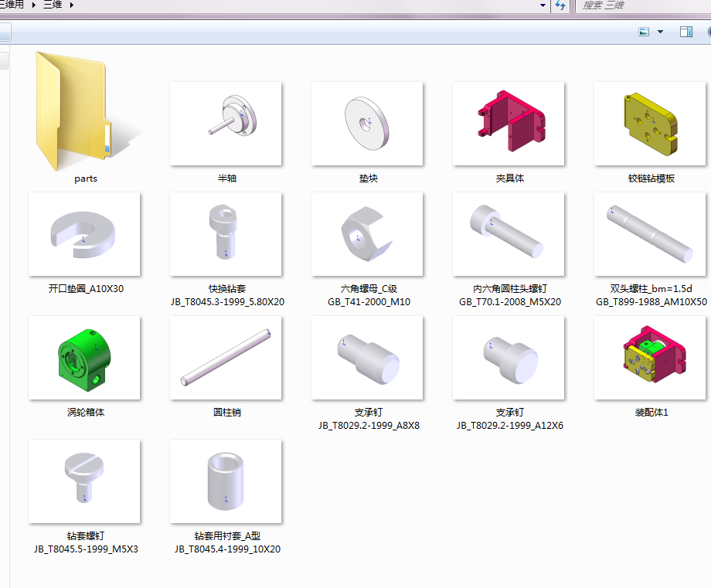Click the JB_T8029.2-1999_A12X6 name text

(x=510, y=426)
